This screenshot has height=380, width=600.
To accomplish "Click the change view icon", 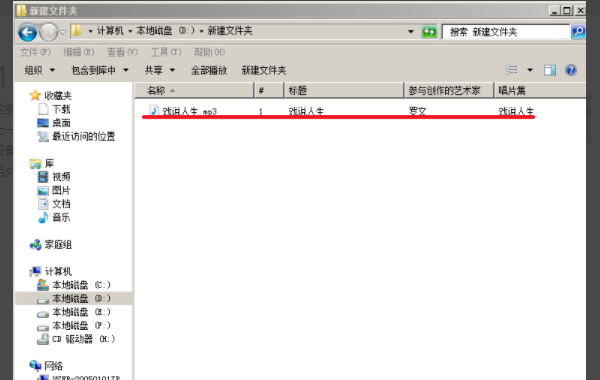I will click(x=512, y=70).
